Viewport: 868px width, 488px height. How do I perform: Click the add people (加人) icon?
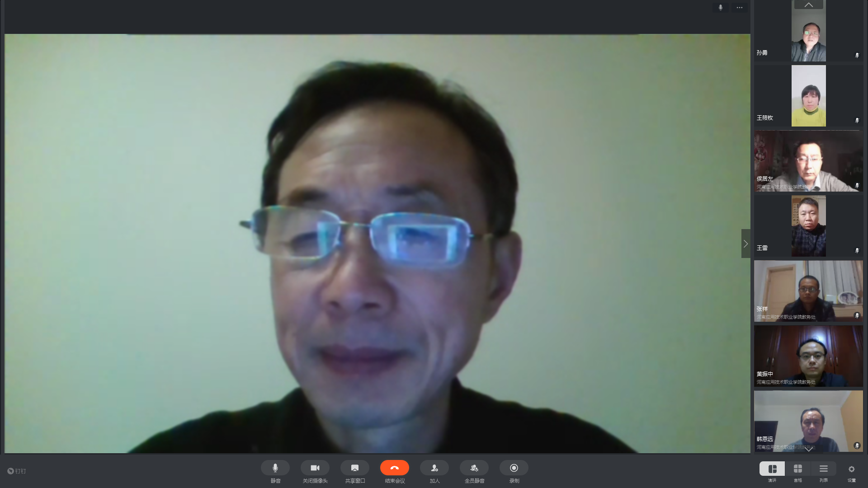(434, 468)
